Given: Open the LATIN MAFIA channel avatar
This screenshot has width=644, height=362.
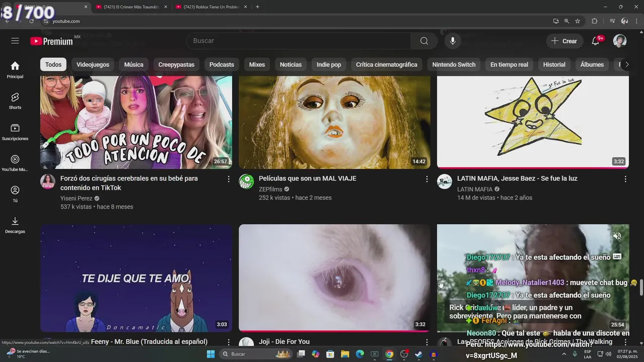Looking at the screenshot, I should click(444, 182).
